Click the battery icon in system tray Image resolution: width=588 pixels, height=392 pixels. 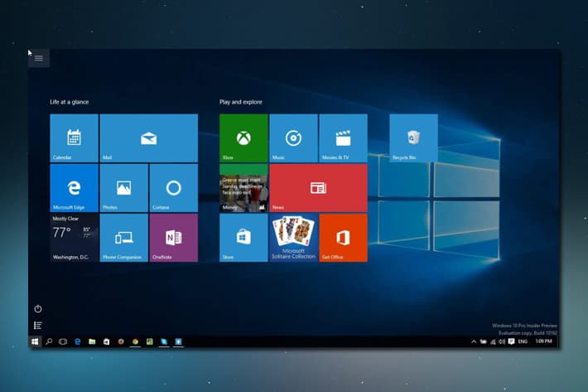484,341
